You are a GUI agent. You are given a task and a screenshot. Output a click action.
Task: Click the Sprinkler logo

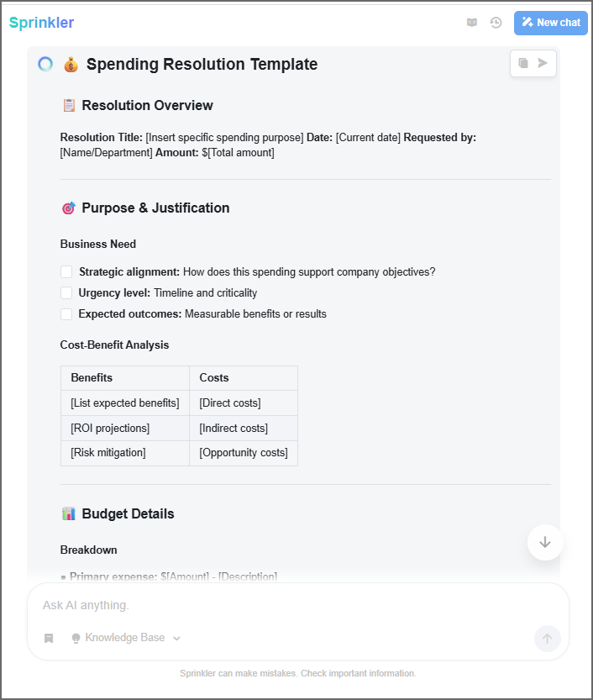(41, 23)
